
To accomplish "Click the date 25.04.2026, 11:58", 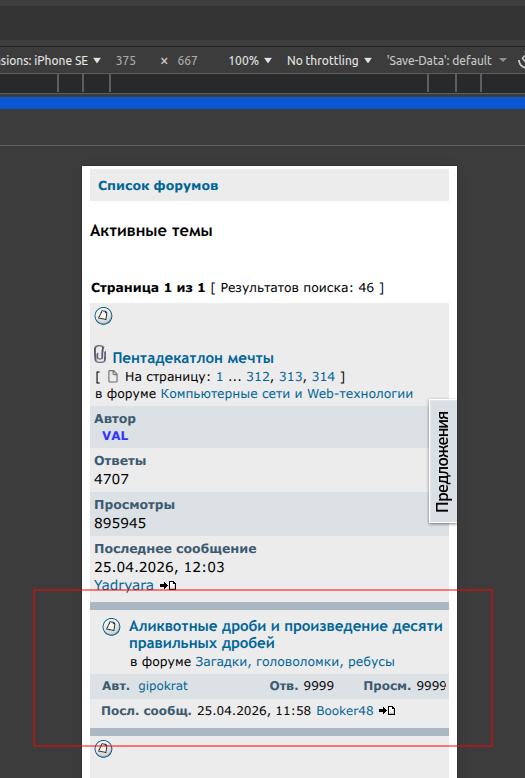I will pyautogui.click(x=254, y=711).
